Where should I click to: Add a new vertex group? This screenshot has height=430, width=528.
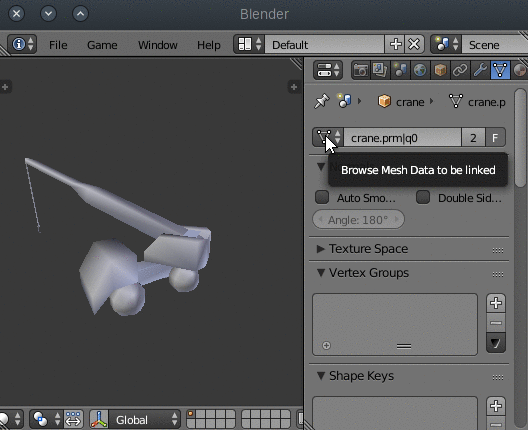point(496,303)
